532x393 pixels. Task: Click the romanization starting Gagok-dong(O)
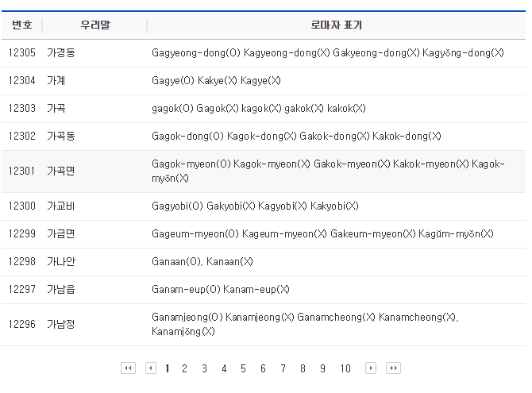coord(296,137)
